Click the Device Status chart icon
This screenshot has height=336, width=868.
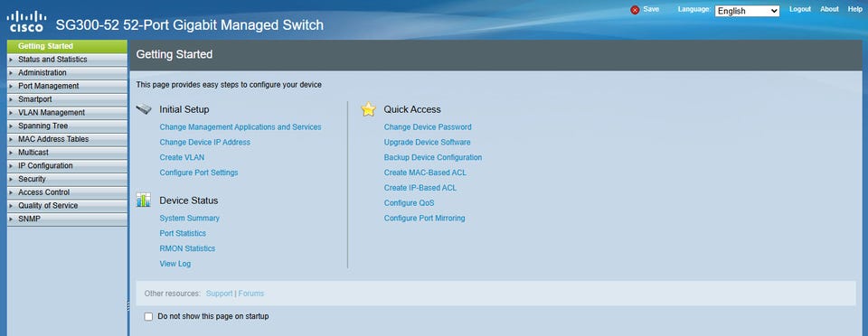(x=144, y=200)
